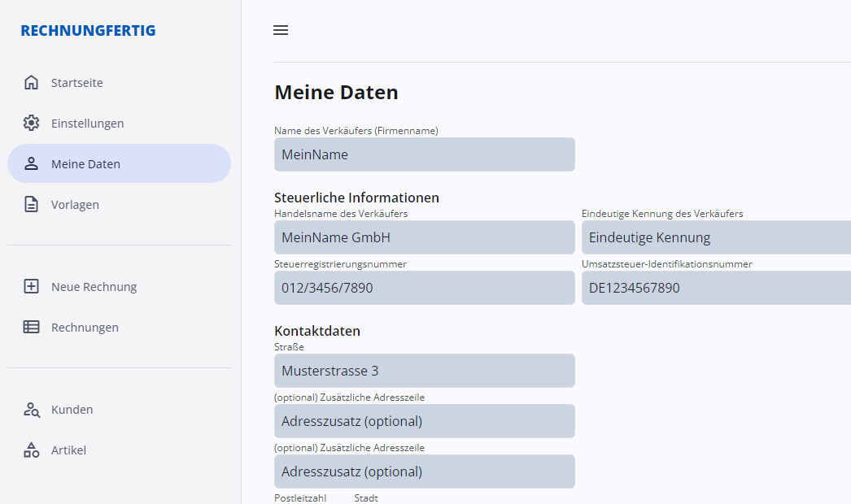Click the Steuerregistrierungsnummer field
This screenshot has width=851, height=504.
click(424, 288)
